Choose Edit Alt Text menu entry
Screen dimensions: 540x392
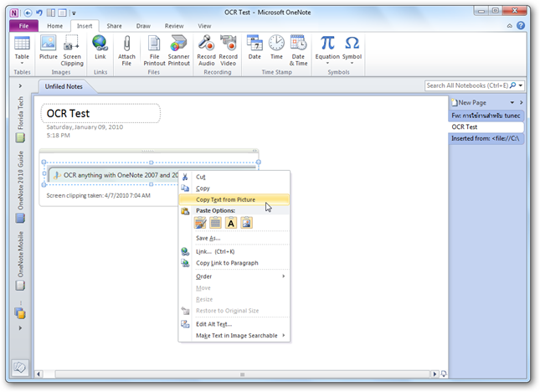[x=234, y=324]
